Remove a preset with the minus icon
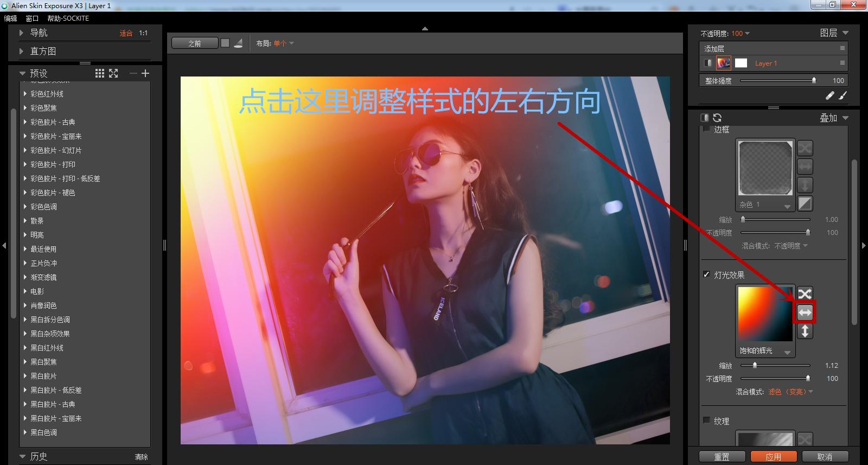 point(133,73)
